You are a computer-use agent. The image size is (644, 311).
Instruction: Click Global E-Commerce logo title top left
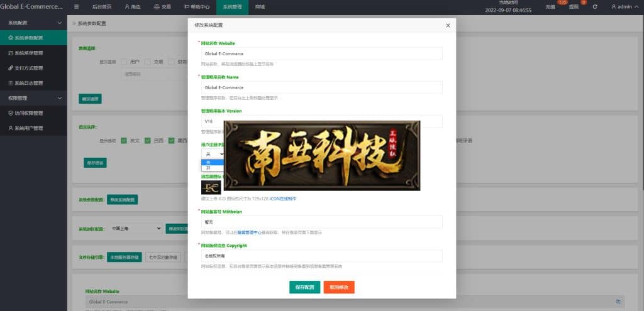(31, 7)
